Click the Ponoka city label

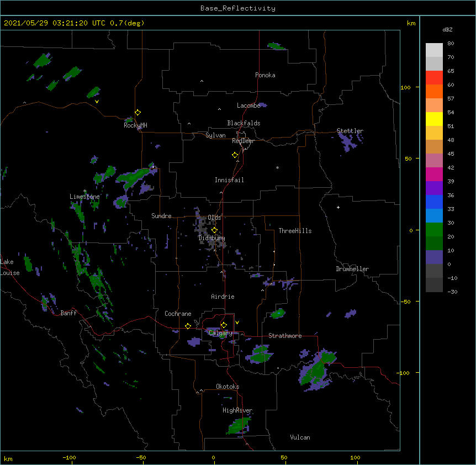pyautogui.click(x=265, y=75)
